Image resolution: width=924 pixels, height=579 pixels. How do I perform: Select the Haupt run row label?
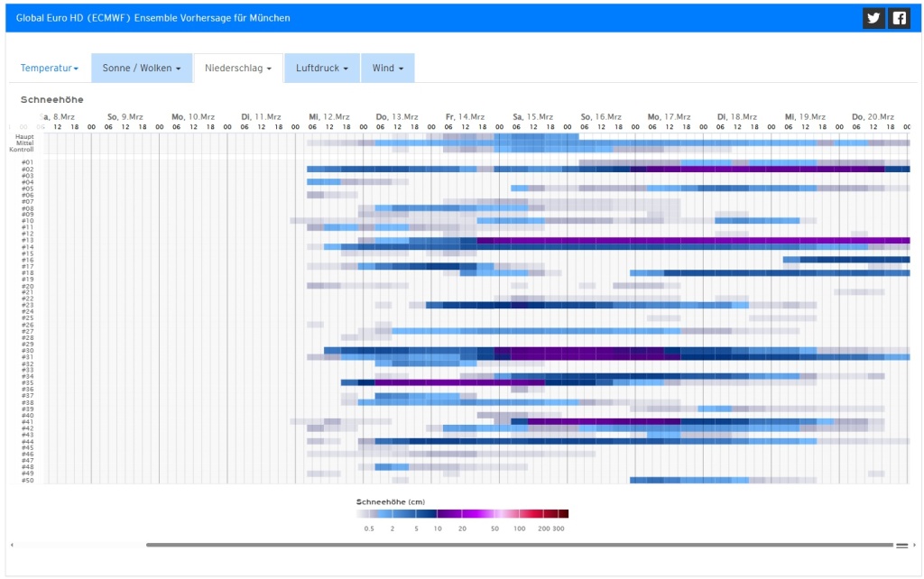25,136
